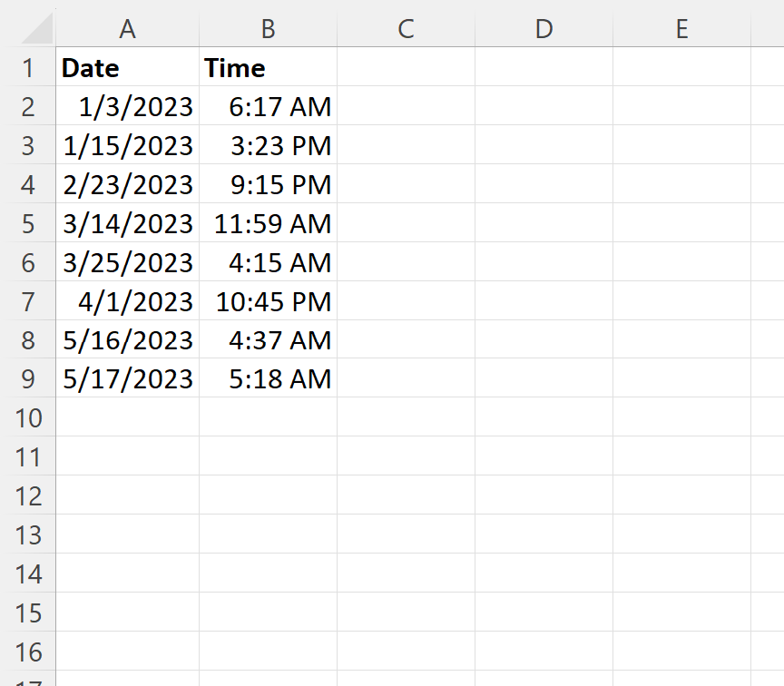The height and width of the screenshot is (686, 784).
Task: Select column header A
Action: pyautogui.click(x=127, y=29)
